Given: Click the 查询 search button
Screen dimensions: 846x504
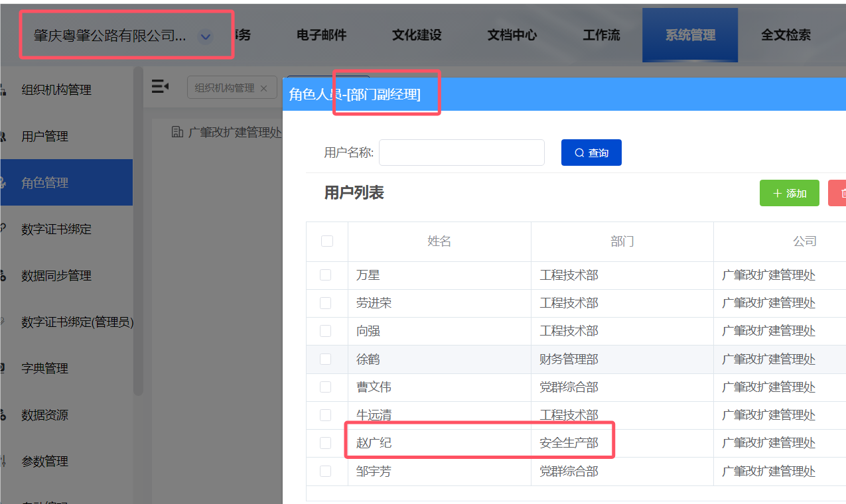Looking at the screenshot, I should 591,153.
